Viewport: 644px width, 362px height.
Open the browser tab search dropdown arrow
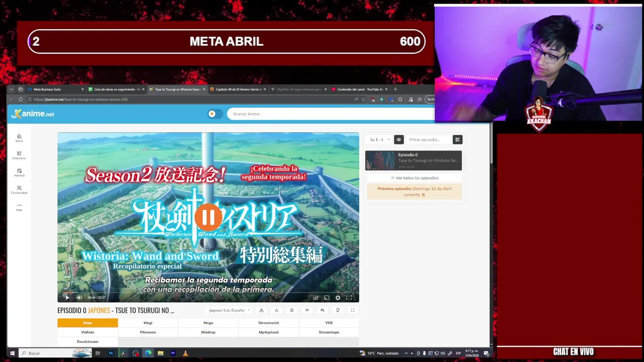click(12, 89)
